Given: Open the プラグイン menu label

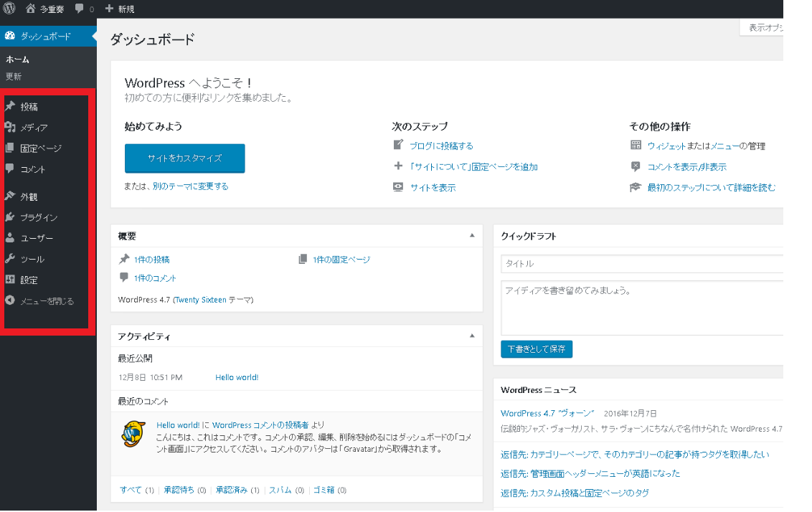Looking at the screenshot, I should 39,217.
